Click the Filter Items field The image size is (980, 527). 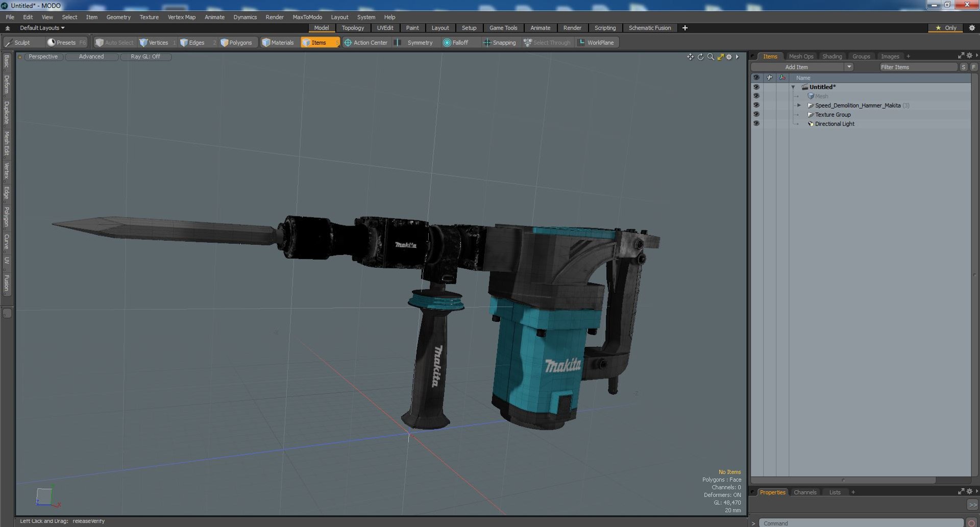(918, 67)
